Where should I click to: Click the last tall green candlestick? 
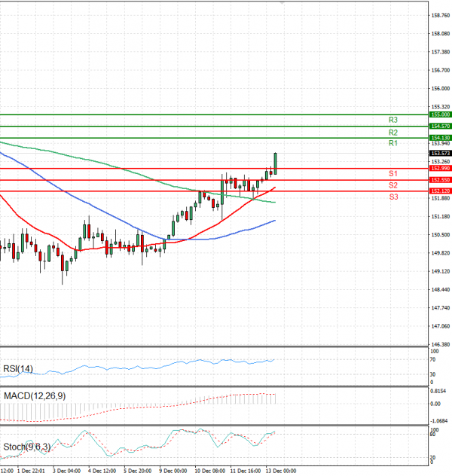[x=275, y=163]
